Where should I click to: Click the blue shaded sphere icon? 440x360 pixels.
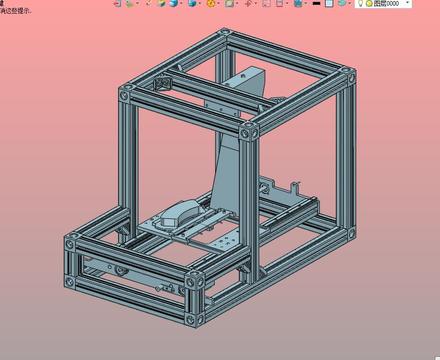click(x=173, y=3)
